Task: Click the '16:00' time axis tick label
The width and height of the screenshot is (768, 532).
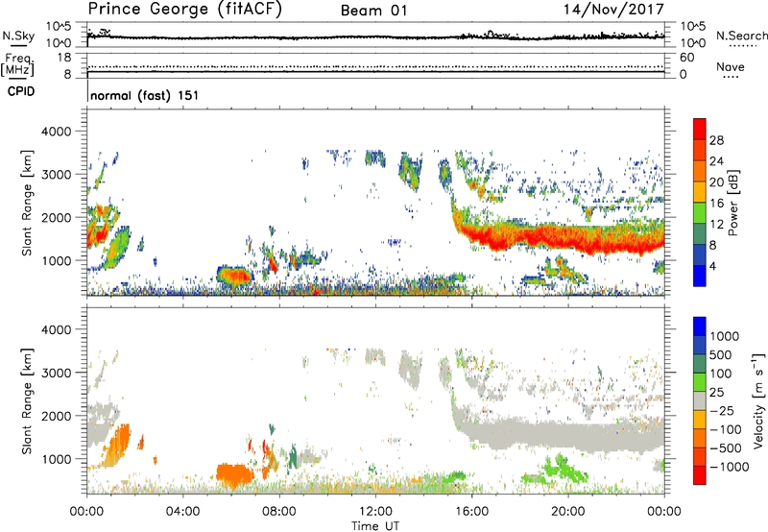Action: pos(471,512)
